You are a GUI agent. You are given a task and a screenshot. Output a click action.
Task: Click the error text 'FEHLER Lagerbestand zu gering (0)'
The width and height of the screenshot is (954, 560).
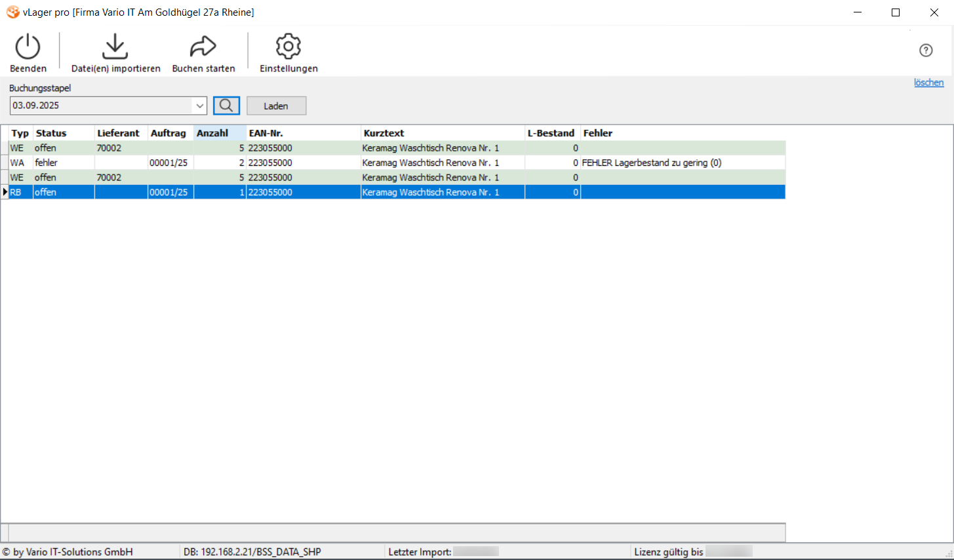pos(652,163)
